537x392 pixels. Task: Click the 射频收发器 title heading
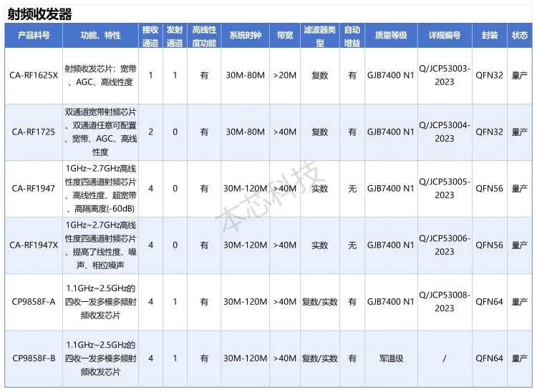point(40,14)
